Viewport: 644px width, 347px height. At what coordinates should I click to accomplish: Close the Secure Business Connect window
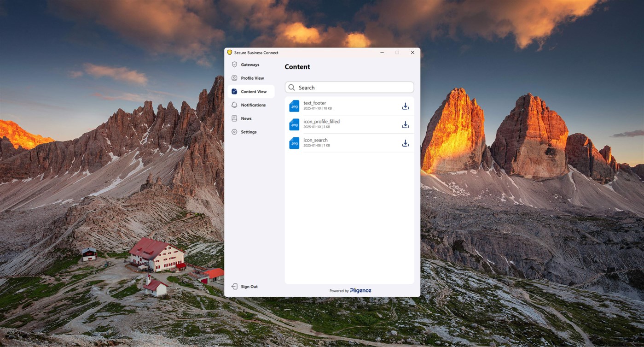[x=412, y=53]
